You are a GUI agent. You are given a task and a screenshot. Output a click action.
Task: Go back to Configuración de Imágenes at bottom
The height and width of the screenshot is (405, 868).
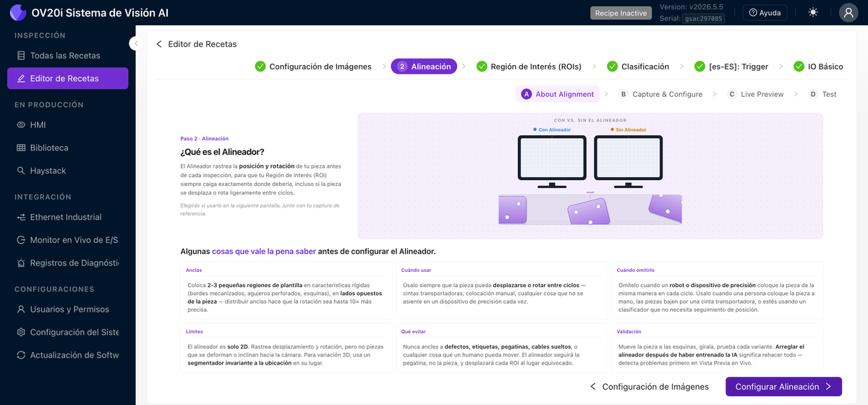pos(650,387)
